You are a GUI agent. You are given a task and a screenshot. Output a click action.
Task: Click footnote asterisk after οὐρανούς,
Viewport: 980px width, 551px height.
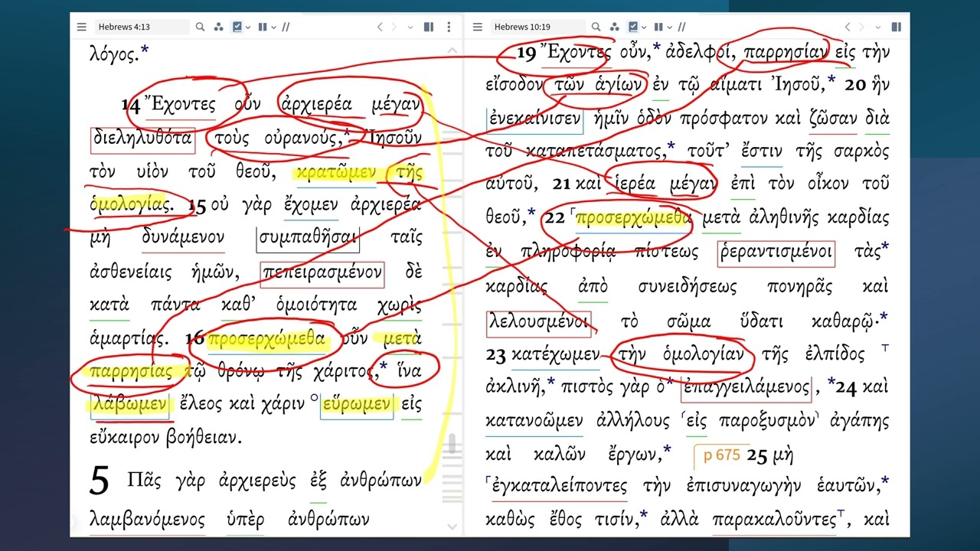point(347,135)
